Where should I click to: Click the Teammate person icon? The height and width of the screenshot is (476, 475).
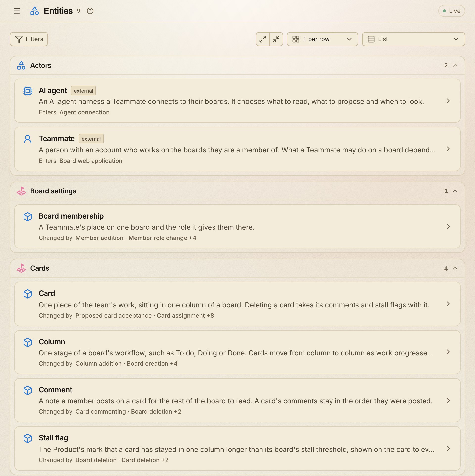pyautogui.click(x=28, y=139)
